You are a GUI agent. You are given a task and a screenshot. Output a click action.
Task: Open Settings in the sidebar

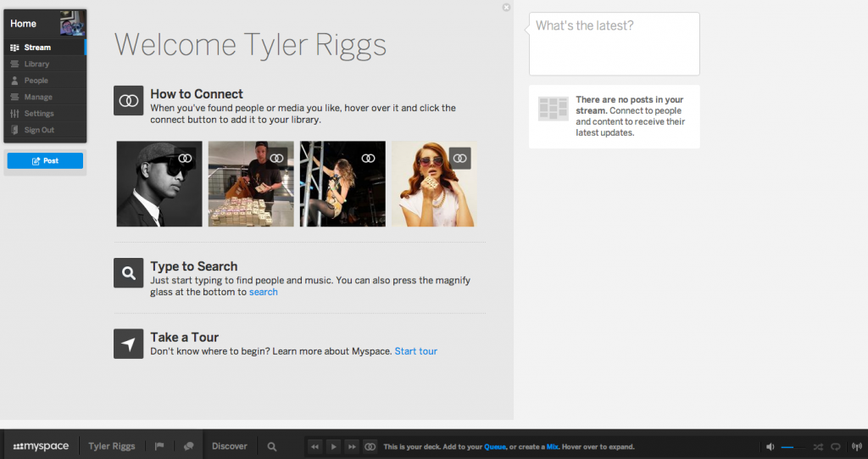tap(45, 114)
